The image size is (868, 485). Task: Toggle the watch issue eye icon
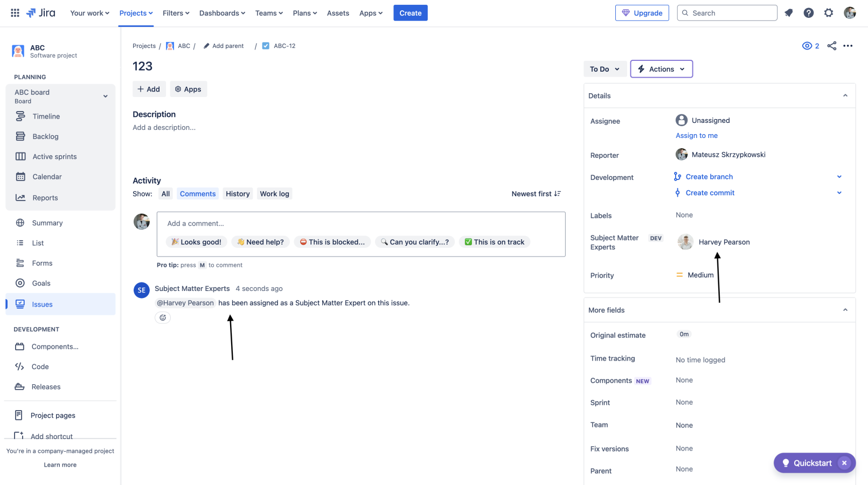click(807, 46)
